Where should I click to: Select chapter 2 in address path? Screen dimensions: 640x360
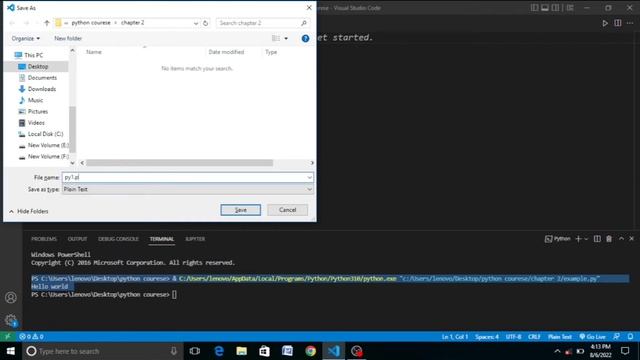pos(133,23)
